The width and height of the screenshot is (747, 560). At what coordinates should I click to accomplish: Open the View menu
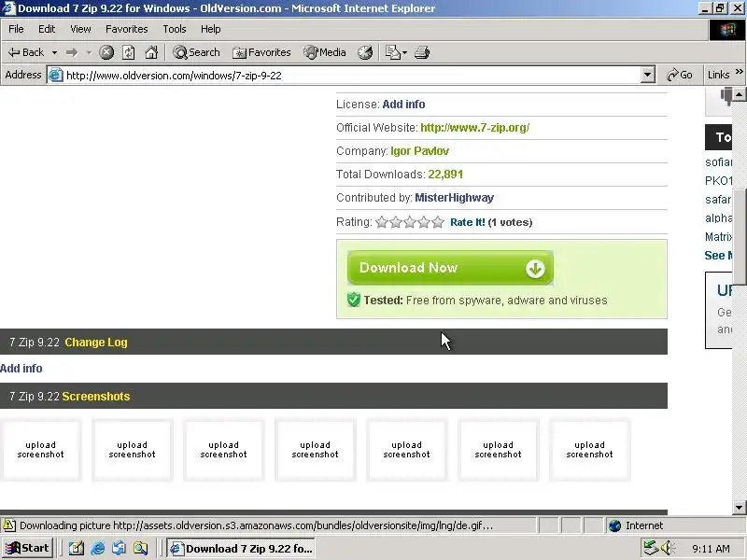click(80, 29)
